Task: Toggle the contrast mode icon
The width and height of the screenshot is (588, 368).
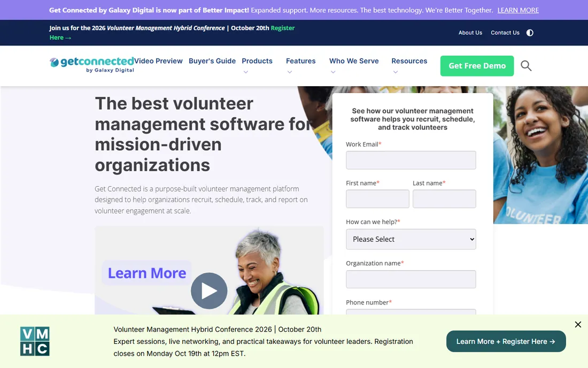Action: 530,33
